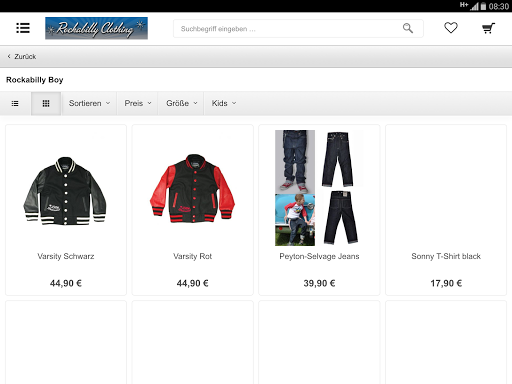This screenshot has width=512, height=384.
Task: Select the Varsity Rot product title
Action: [x=193, y=256]
